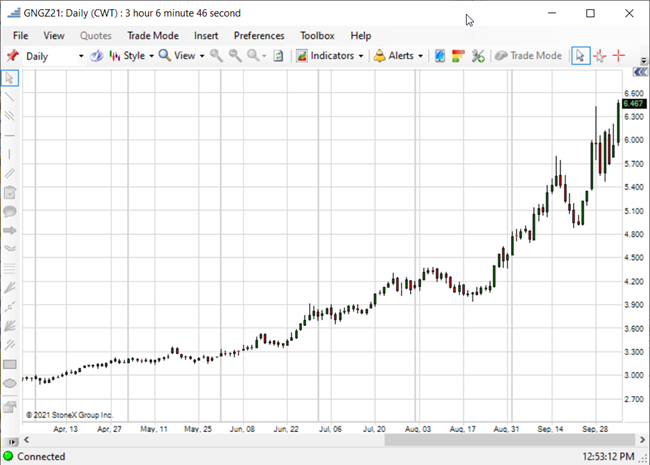
Task: Open the Help menu
Action: tap(361, 36)
